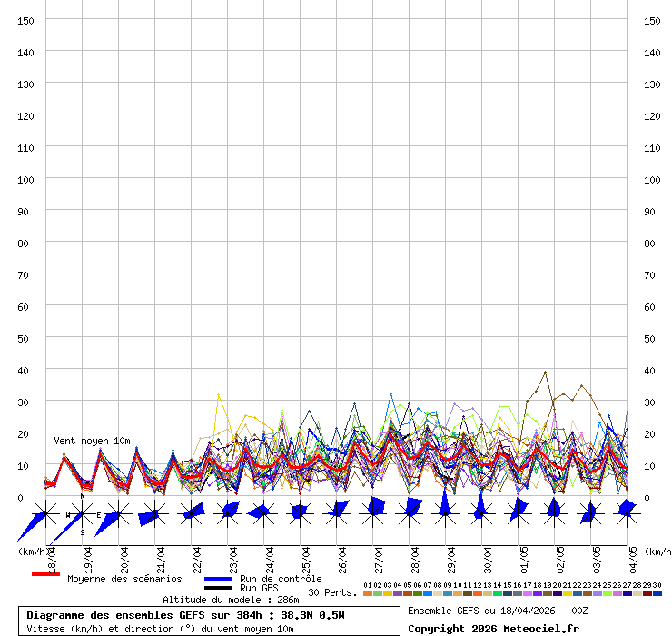Select the wind rose beside the 22/04 date

[x=193, y=514]
